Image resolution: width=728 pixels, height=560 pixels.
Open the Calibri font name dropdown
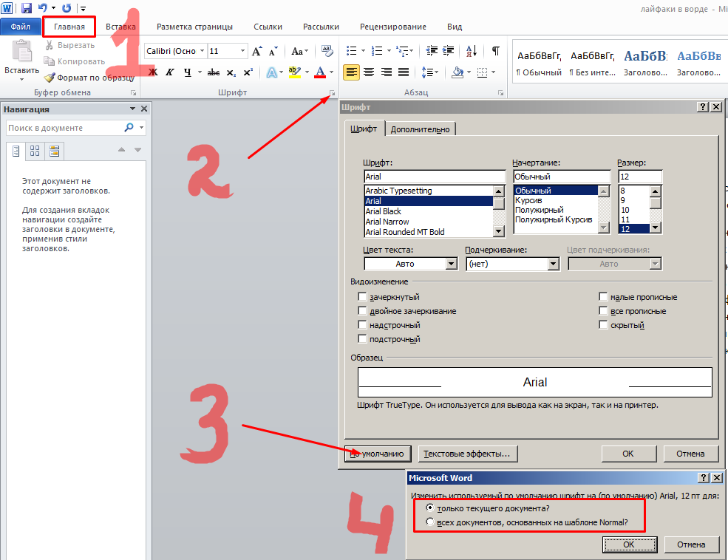click(202, 51)
